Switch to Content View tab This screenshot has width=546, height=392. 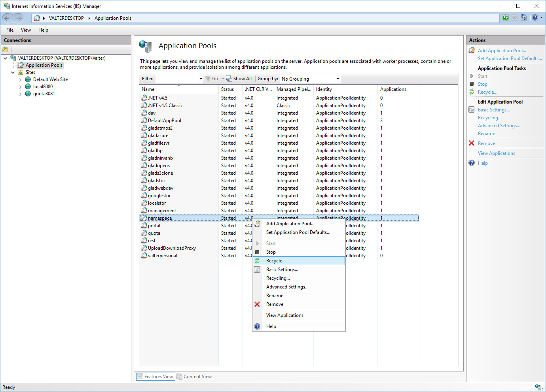(x=194, y=377)
